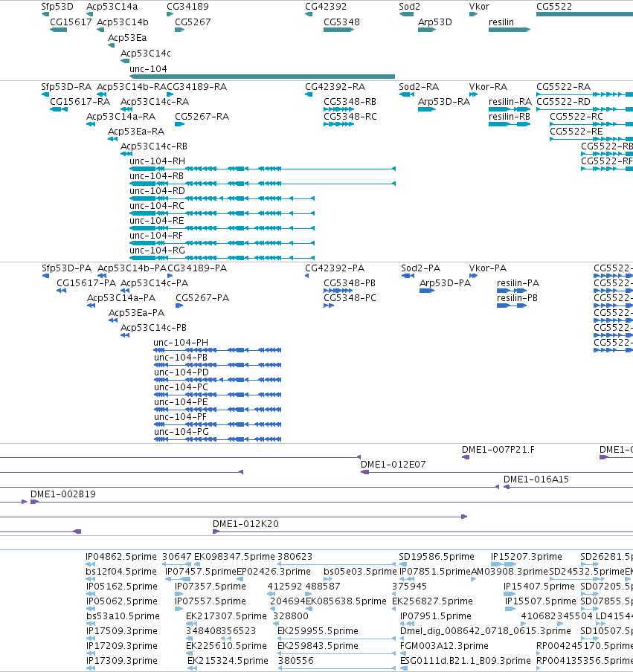The width and height of the screenshot is (633, 672).
Task: Open the CG5522 gene label
Action: click(x=554, y=7)
